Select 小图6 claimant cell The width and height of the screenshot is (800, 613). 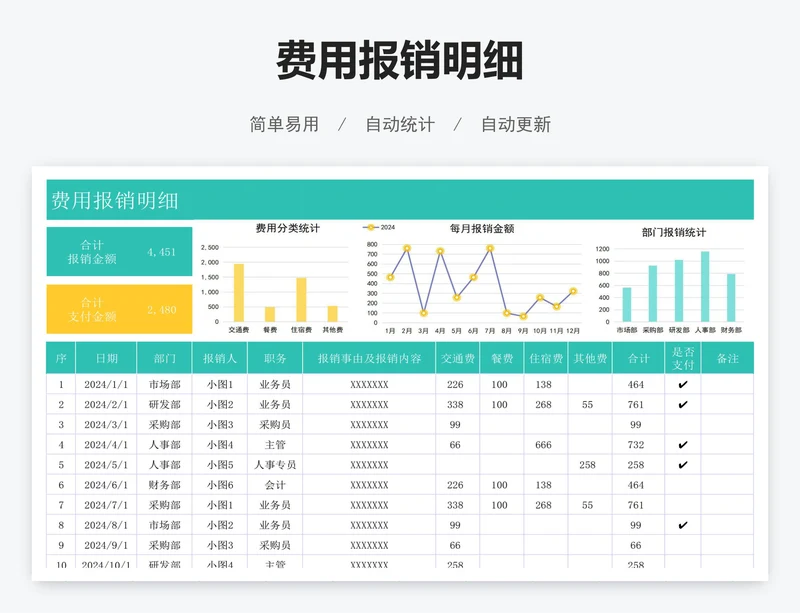220,485
